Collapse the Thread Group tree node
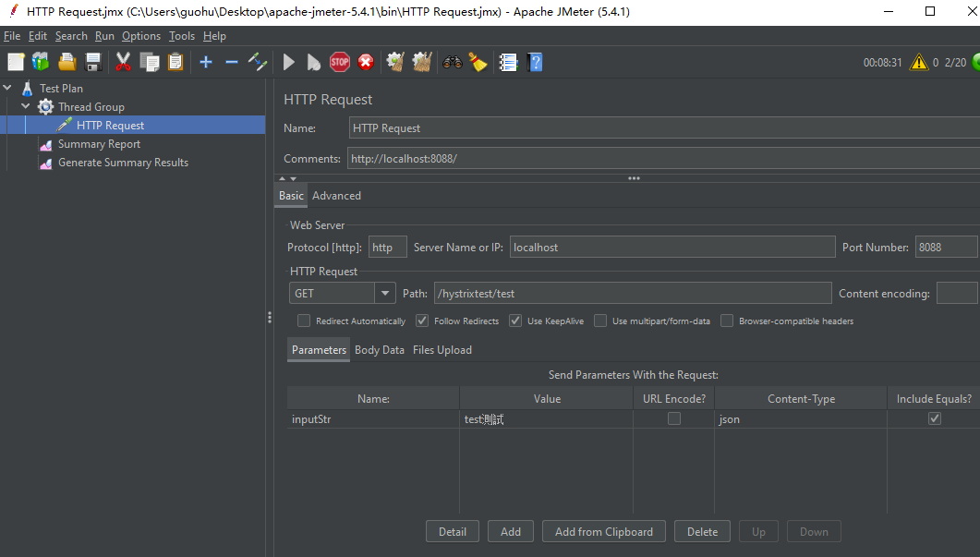Viewport: 980px width, 557px height. (x=26, y=106)
